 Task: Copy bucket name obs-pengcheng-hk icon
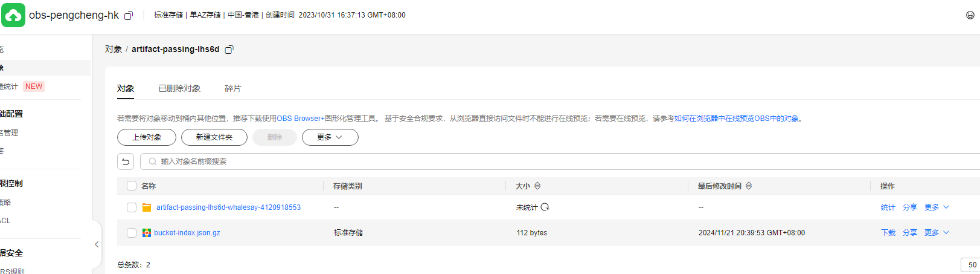coord(129,16)
